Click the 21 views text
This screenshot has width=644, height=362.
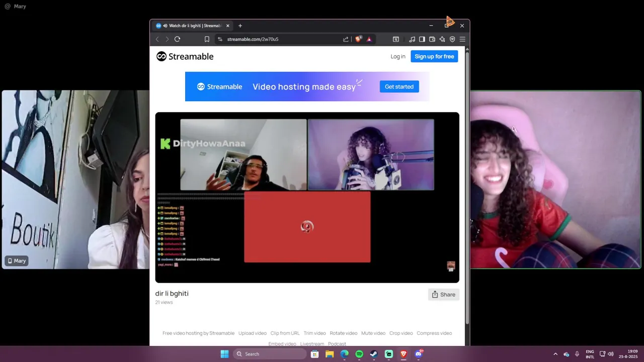(164, 302)
